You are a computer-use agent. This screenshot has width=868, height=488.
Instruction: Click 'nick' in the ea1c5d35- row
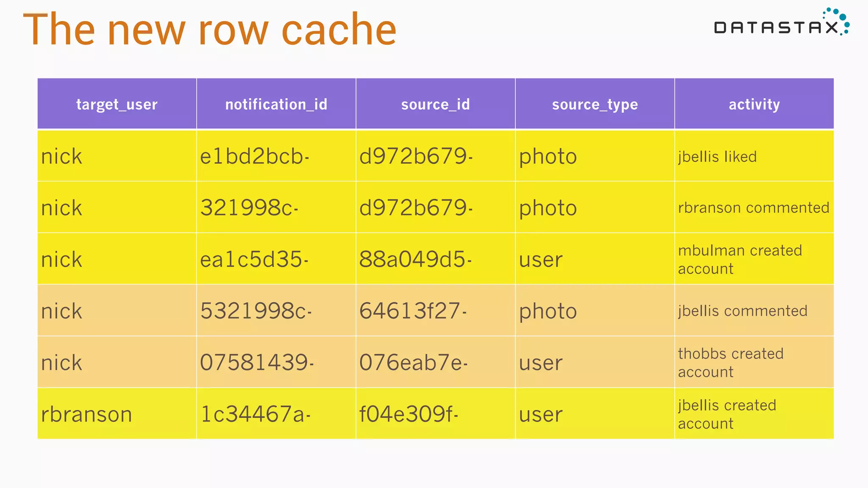[61, 259]
